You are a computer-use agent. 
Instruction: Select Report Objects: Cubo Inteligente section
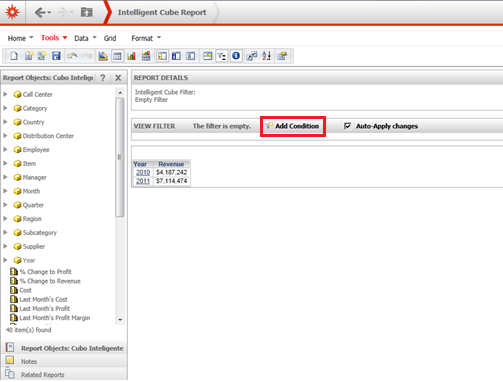tap(64, 348)
